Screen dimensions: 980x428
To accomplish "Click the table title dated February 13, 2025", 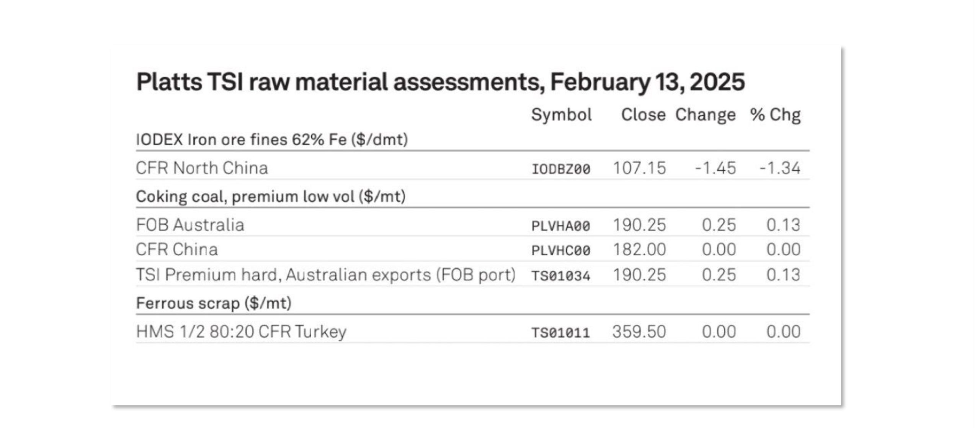I will click(440, 82).
